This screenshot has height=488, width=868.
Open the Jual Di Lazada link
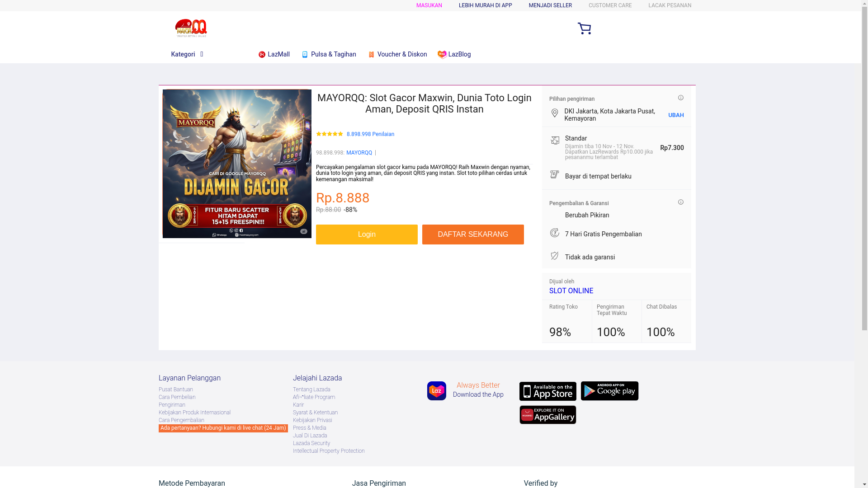tap(310, 436)
